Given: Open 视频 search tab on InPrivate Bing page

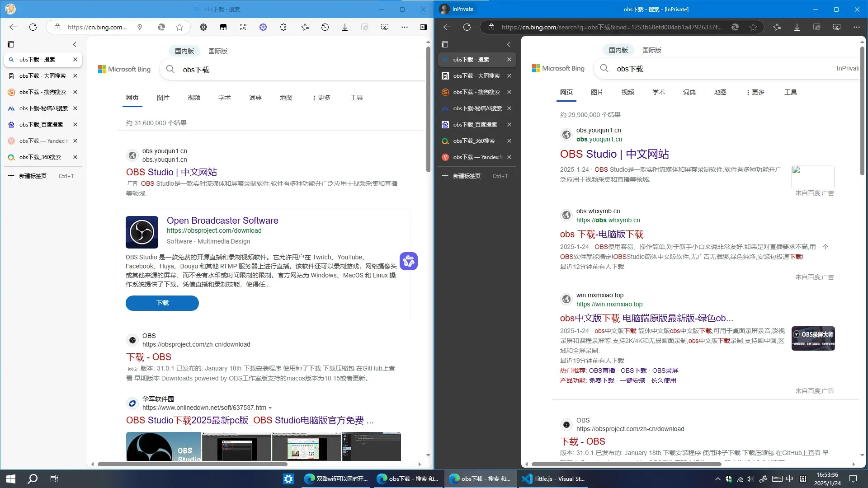Looking at the screenshot, I should coord(628,92).
